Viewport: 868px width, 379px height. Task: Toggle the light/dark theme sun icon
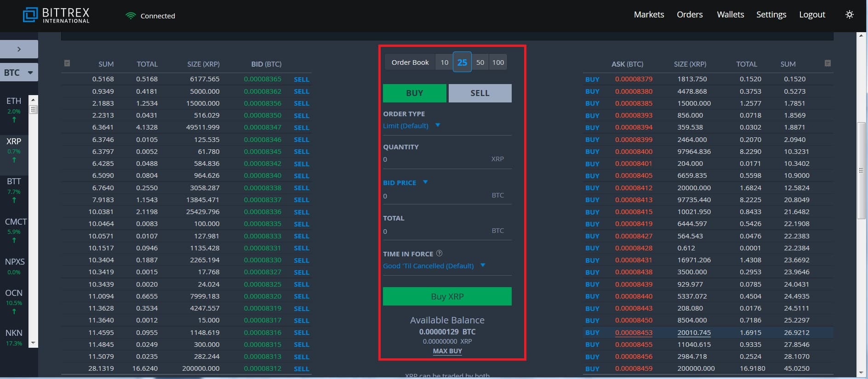pos(849,15)
